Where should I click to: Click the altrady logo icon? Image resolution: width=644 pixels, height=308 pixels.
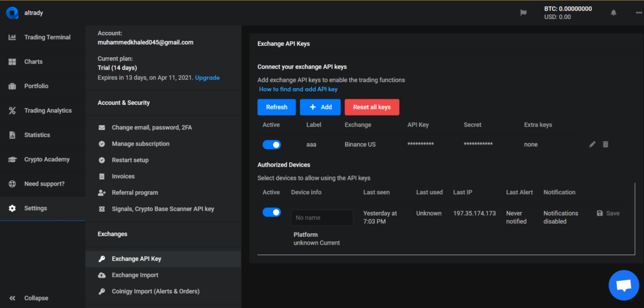tap(12, 13)
